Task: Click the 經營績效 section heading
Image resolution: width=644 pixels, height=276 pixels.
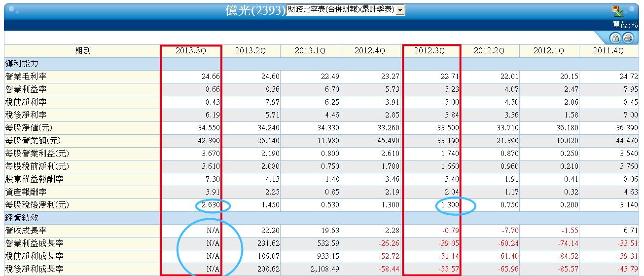Action: (22, 218)
